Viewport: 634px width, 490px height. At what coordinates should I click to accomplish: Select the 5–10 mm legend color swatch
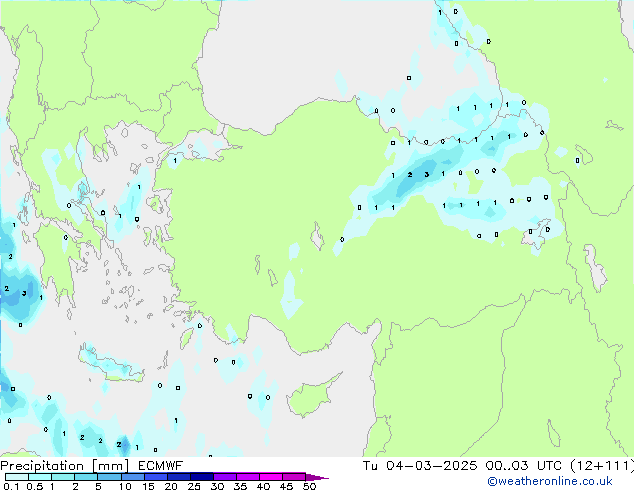coord(109,477)
